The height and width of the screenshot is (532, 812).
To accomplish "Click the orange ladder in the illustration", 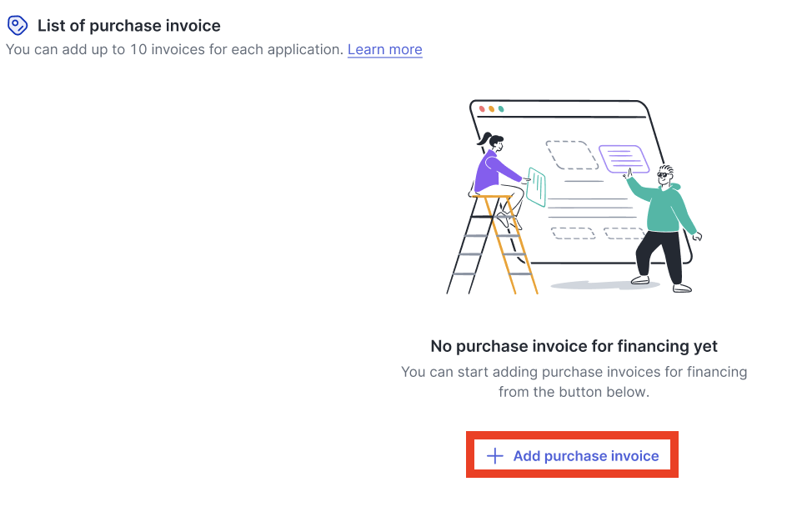I will pyautogui.click(x=510, y=243).
